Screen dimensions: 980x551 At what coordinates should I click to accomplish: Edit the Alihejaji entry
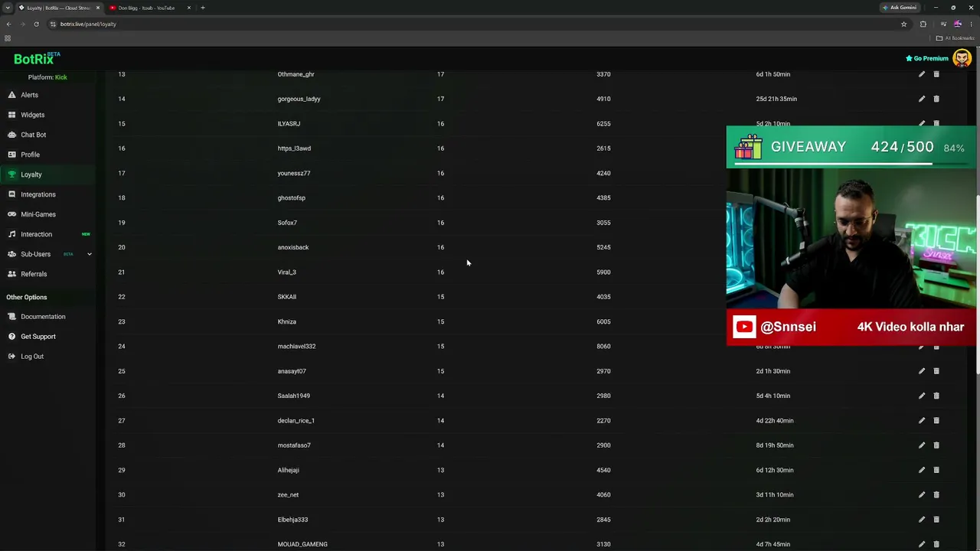922,470
